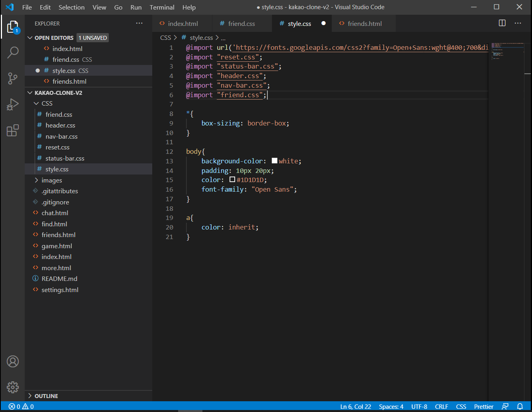Expand the images folder

36,180
